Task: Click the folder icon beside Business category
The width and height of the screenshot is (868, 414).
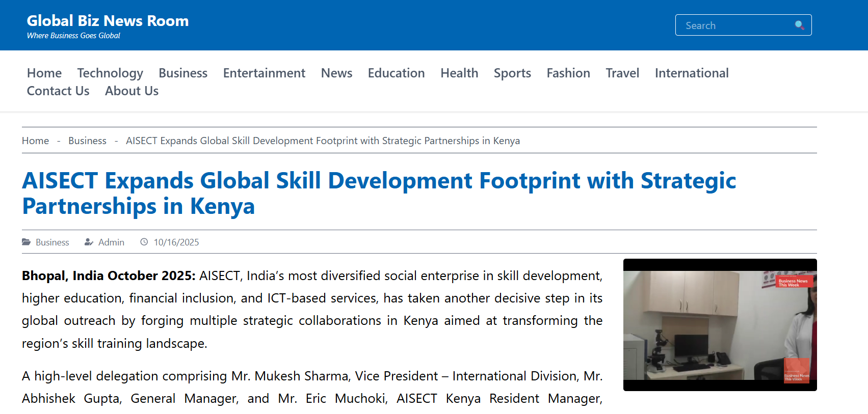Action: pyautogui.click(x=26, y=242)
